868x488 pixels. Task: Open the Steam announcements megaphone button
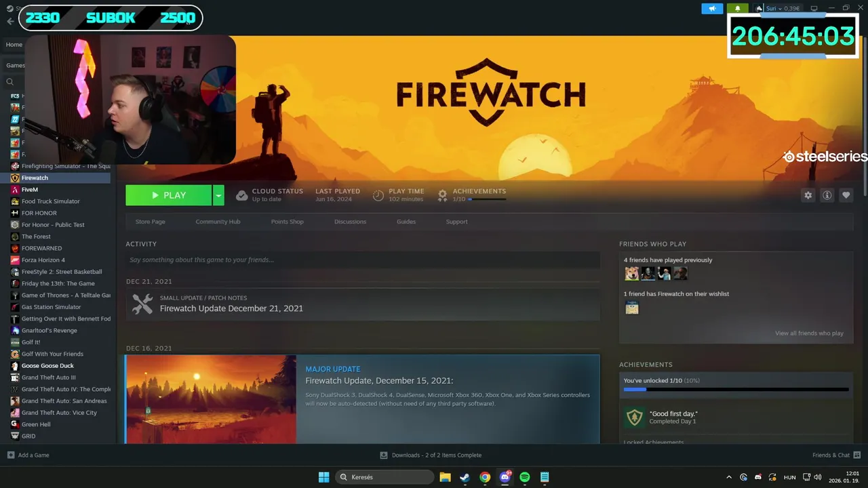713,9
